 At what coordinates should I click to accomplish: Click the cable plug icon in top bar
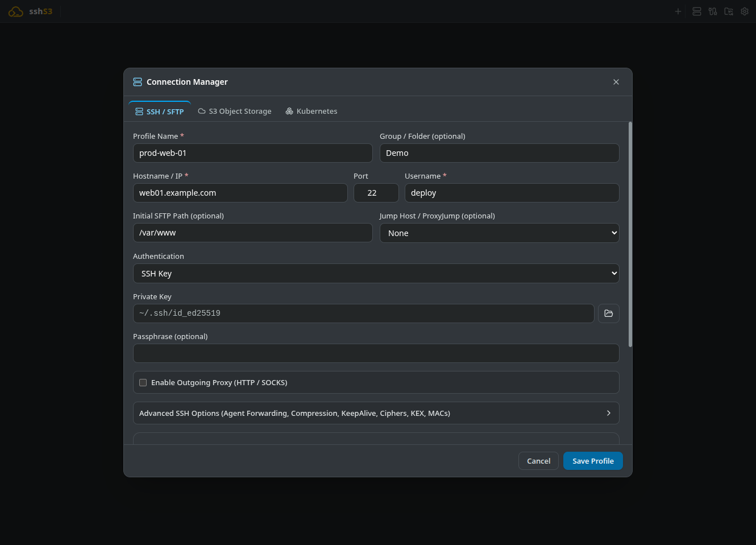tap(713, 11)
